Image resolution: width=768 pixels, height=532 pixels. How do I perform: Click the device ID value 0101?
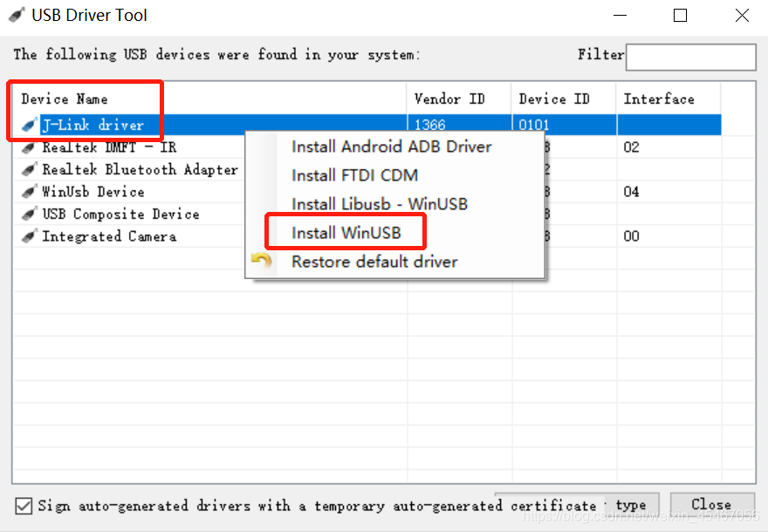[x=534, y=126]
